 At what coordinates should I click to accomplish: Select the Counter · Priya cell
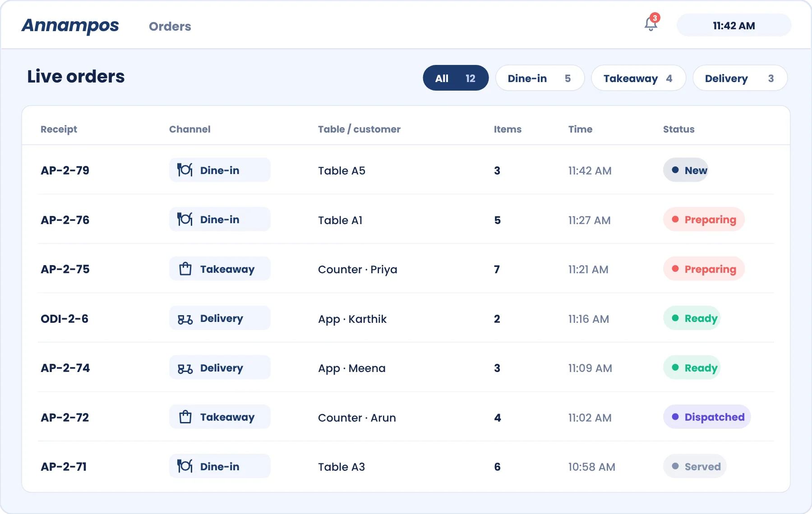pos(358,270)
